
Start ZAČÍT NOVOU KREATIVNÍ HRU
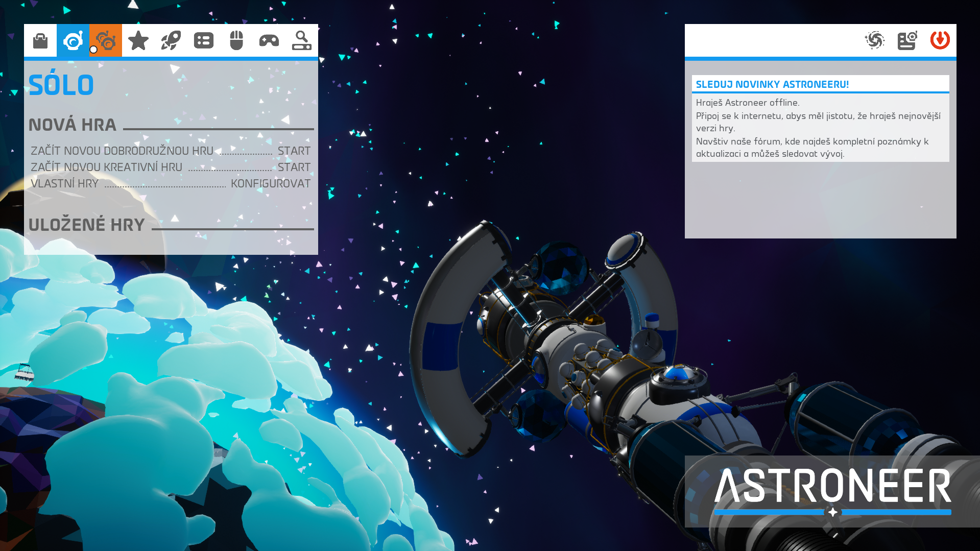tap(171, 167)
